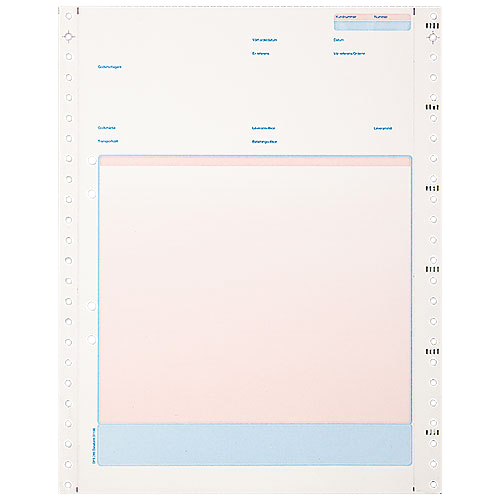Screen dimensions: 500x500
Task: Click the Vårt orderdatum label
Action: click(x=265, y=40)
